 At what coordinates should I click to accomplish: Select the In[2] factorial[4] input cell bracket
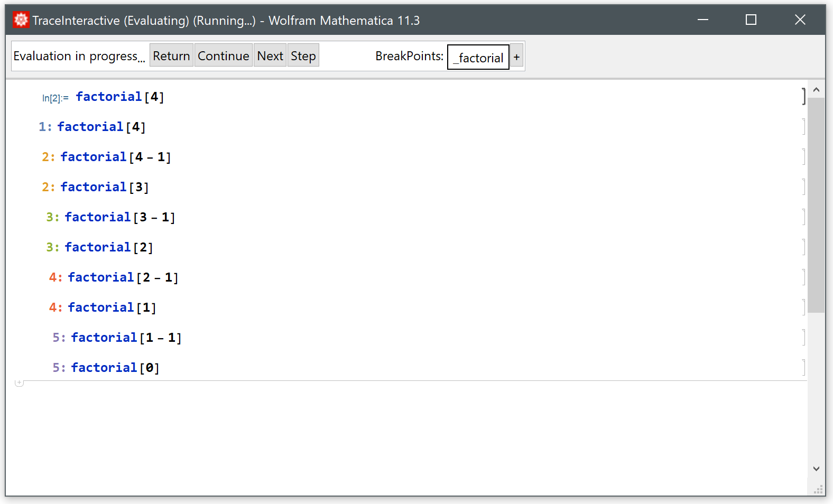(x=803, y=96)
